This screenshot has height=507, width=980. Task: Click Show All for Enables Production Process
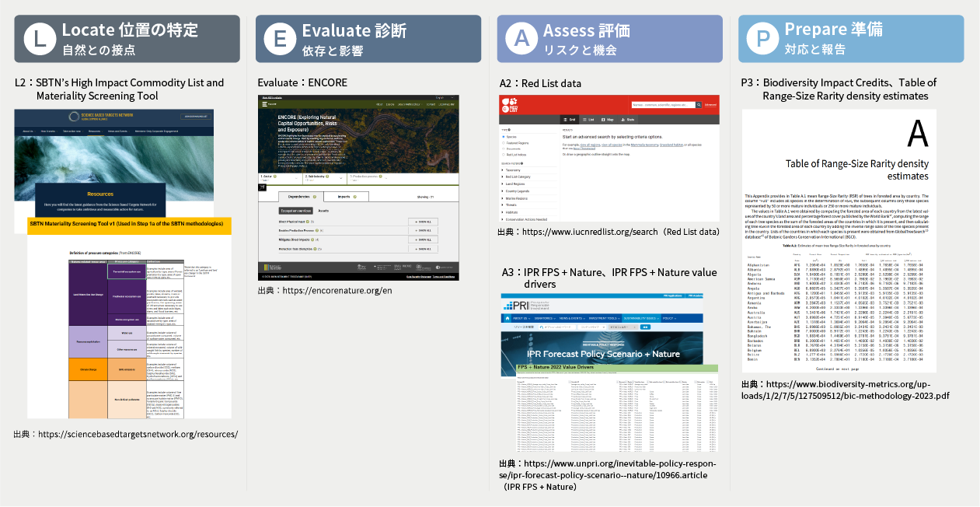[423, 230]
